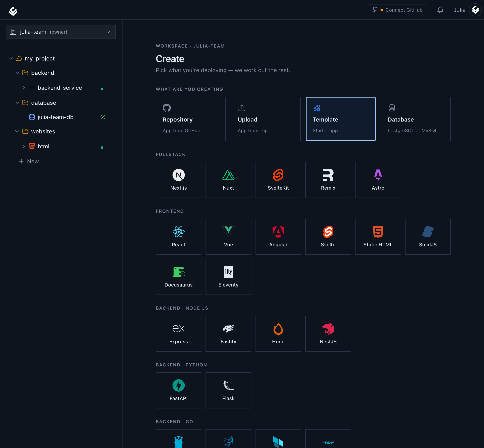
Task: Choose the Fastify template
Action: tap(228, 334)
